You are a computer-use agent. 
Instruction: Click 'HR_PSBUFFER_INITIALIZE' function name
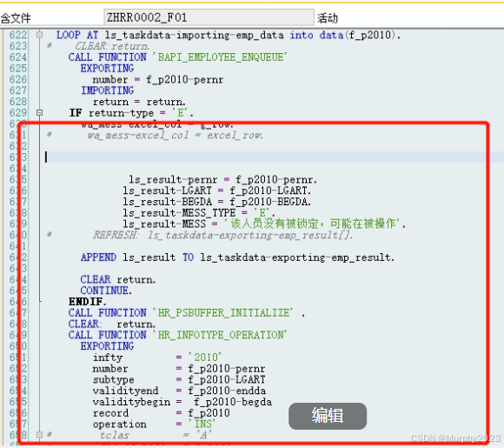(222, 312)
